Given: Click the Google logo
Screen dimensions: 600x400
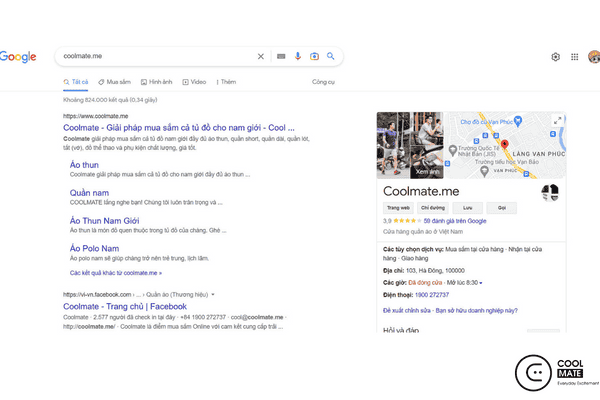Looking at the screenshot, I should pos(18,57).
